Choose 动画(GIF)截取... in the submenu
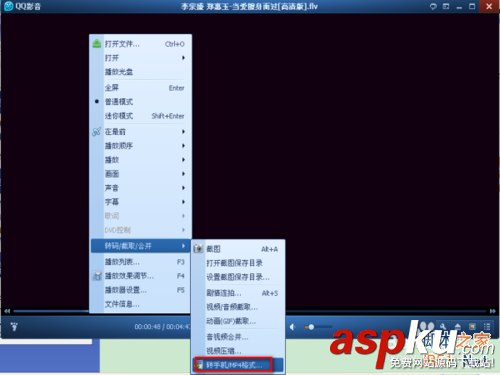The width and height of the screenshot is (500, 375). click(238, 321)
